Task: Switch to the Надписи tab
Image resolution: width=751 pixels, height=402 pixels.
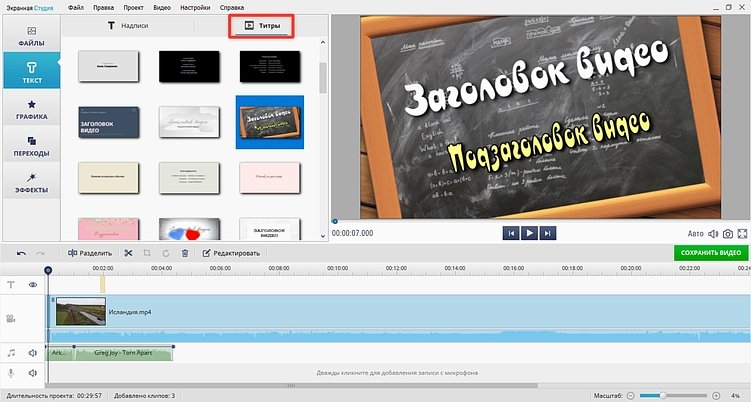Action: (x=128, y=25)
